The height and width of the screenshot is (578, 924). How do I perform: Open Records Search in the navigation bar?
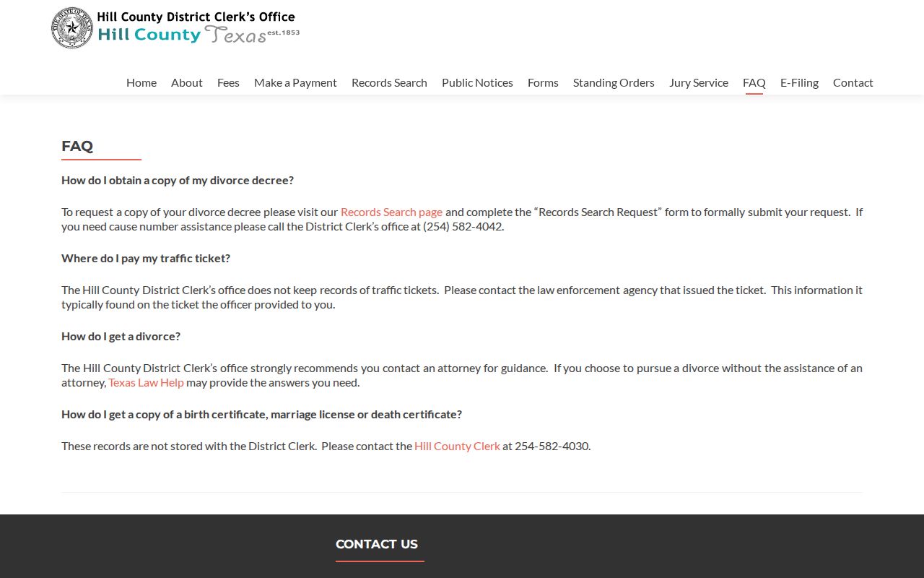point(389,82)
